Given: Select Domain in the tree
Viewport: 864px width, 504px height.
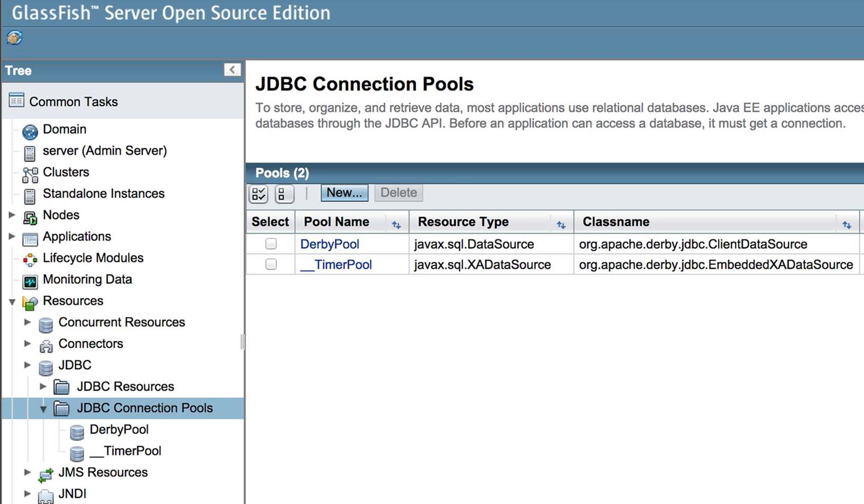Looking at the screenshot, I should [64, 129].
